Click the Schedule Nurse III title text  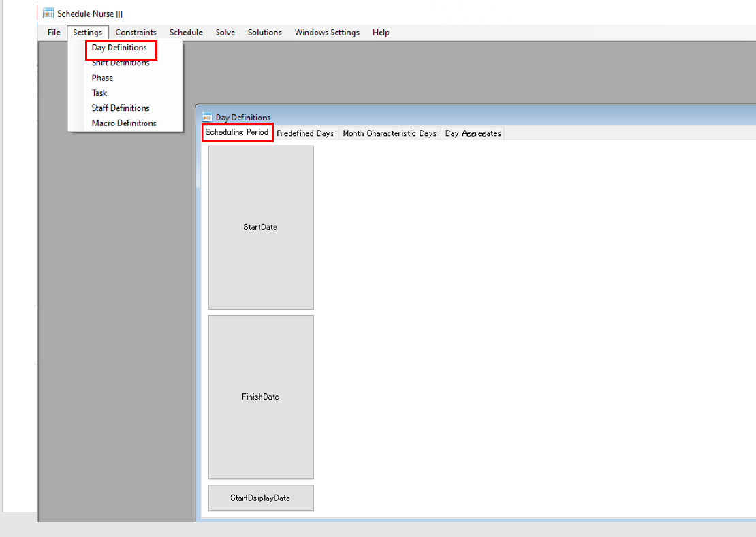tap(90, 14)
